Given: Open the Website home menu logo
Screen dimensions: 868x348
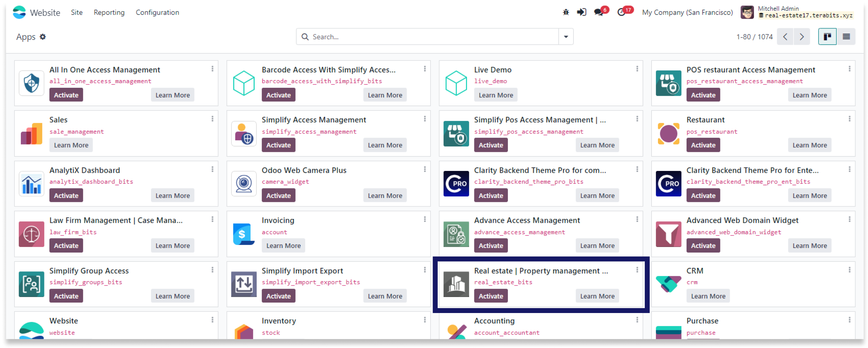Looking at the screenshot, I should coord(19,13).
